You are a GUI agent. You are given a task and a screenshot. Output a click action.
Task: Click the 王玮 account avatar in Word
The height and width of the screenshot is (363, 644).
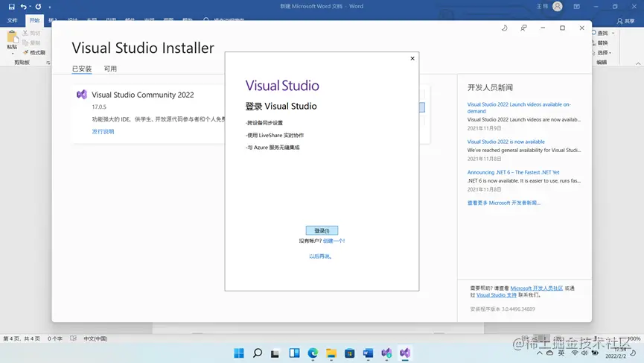[558, 7]
